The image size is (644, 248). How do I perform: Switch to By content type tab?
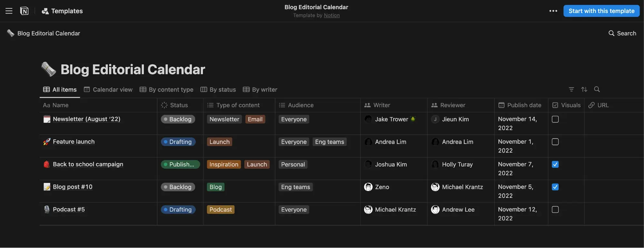[167, 90]
